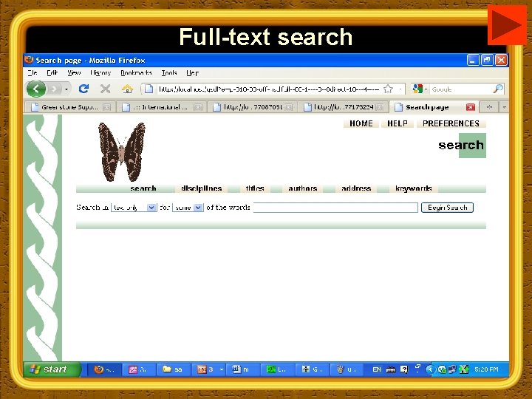Close the International... tab
The image size is (532, 399).
(x=198, y=107)
